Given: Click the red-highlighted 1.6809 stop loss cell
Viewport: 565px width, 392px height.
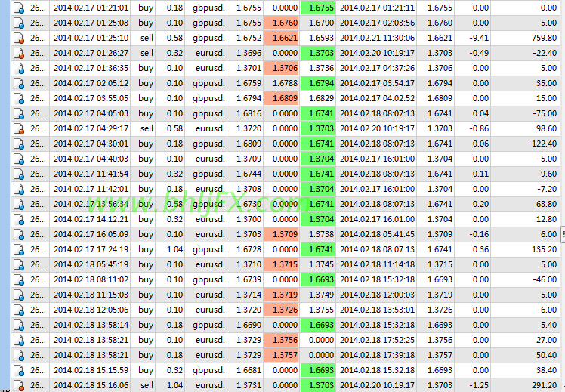Looking at the screenshot, I should pyautogui.click(x=282, y=98).
